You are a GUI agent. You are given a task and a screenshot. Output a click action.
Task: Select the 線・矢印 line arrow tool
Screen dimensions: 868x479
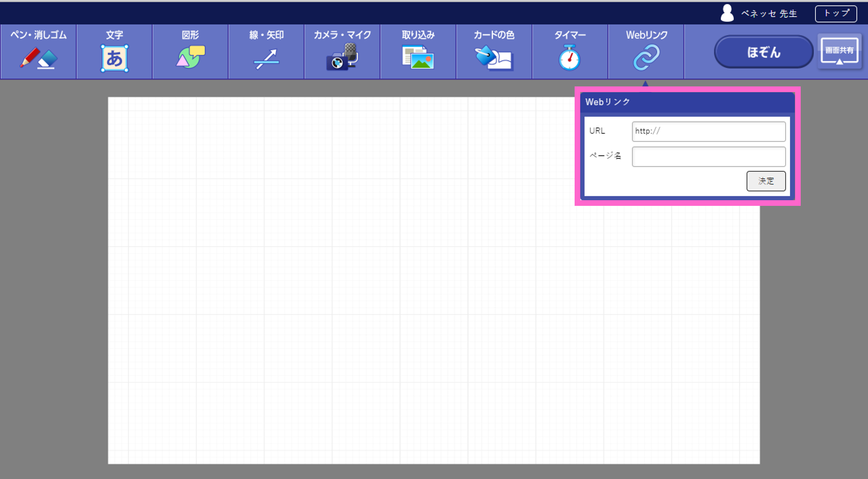[x=266, y=52]
